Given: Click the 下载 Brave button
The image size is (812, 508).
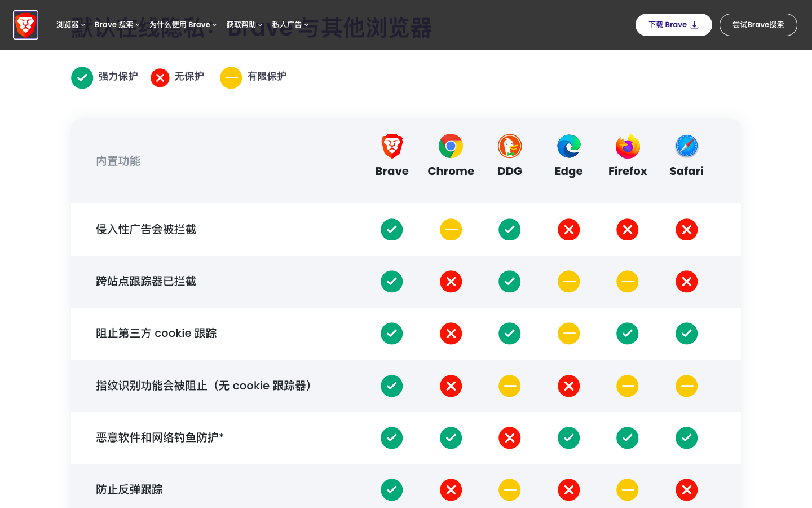Looking at the screenshot, I should (x=673, y=24).
